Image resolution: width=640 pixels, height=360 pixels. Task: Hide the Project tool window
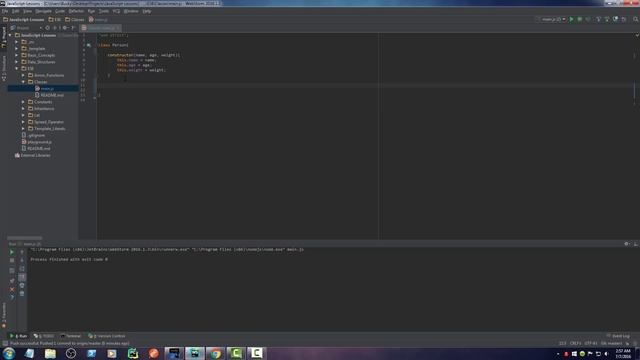pyautogui.click(x=73, y=28)
